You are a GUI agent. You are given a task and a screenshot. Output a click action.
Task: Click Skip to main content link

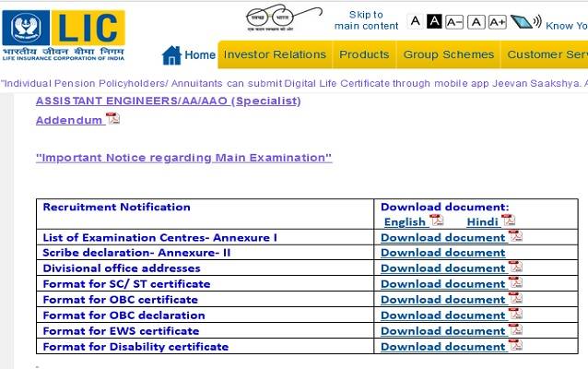[367, 20]
